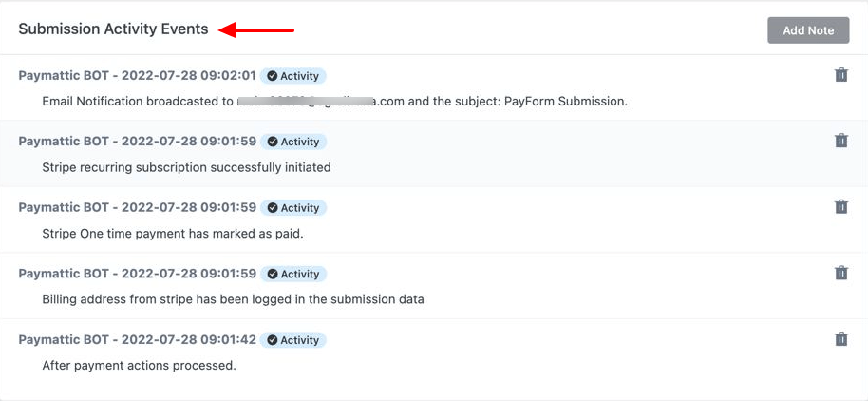The width and height of the screenshot is (868, 401).
Task: Delete the Stripe One time payment entry
Action: tap(840, 207)
